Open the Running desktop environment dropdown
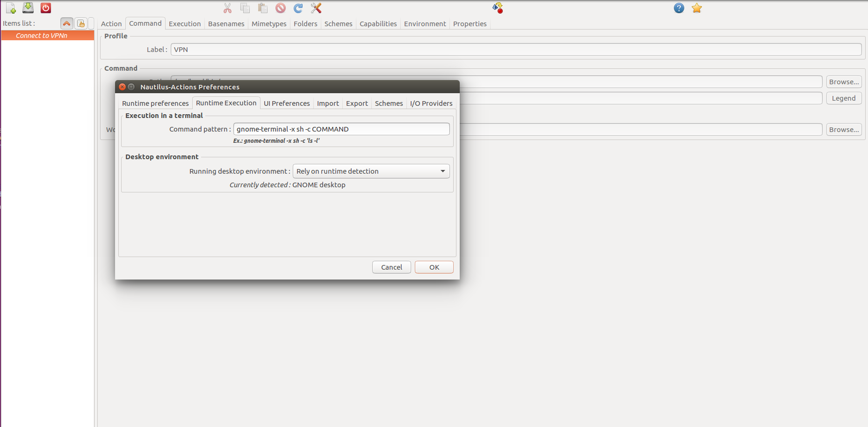The width and height of the screenshot is (868, 427). 371,171
